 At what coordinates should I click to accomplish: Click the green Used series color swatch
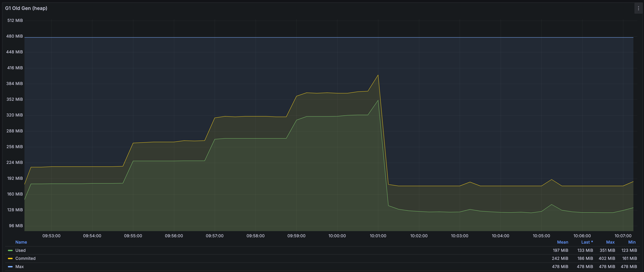coord(10,250)
